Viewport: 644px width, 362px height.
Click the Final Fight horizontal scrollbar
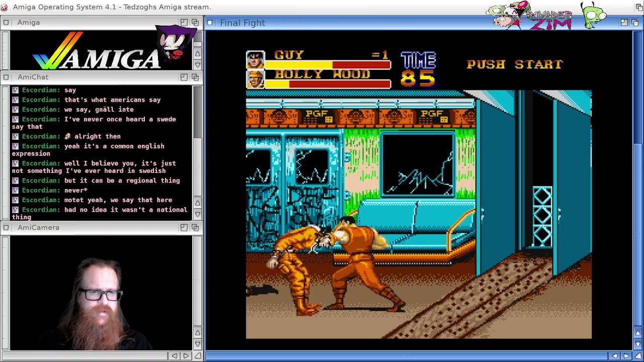click(407, 356)
